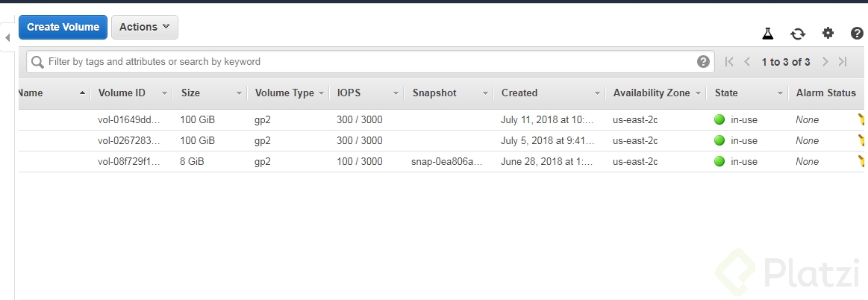868x300 pixels.
Task: Jump to the last results page
Action: (843, 62)
